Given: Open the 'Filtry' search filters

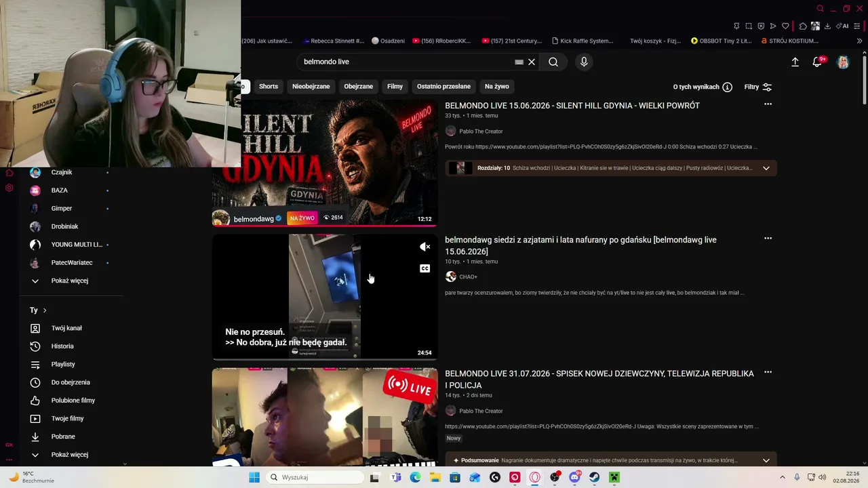Looking at the screenshot, I should point(758,87).
